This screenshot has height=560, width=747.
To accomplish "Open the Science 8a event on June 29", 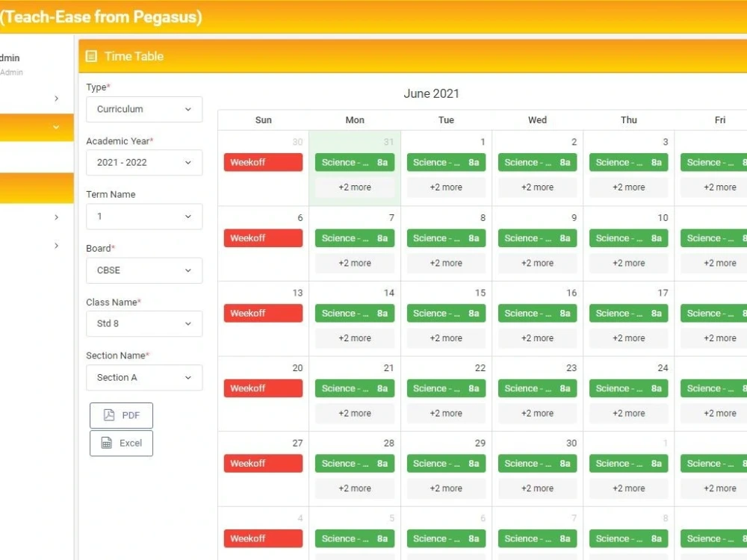I will coord(446,464).
